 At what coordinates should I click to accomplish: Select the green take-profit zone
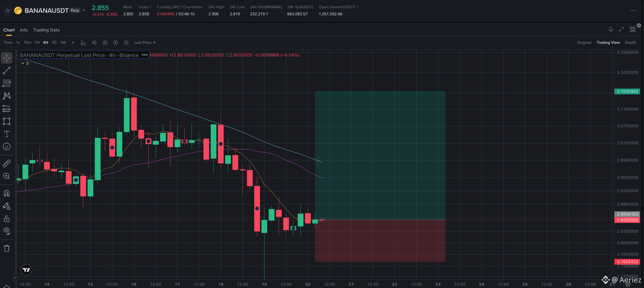(380, 155)
